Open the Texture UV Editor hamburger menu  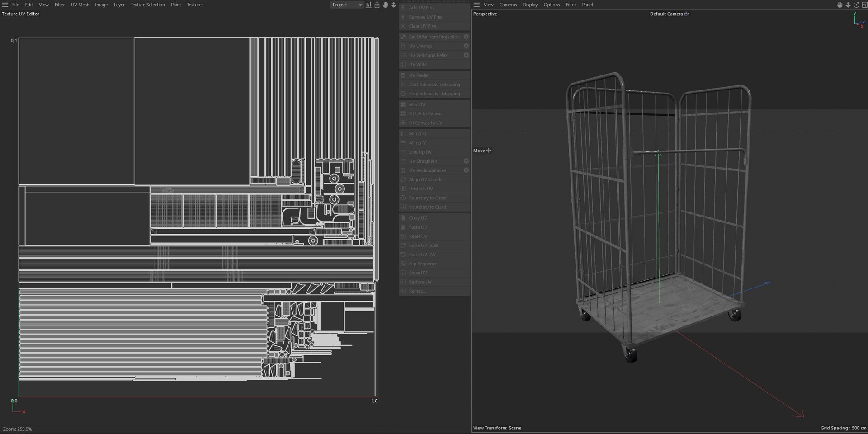(x=5, y=5)
